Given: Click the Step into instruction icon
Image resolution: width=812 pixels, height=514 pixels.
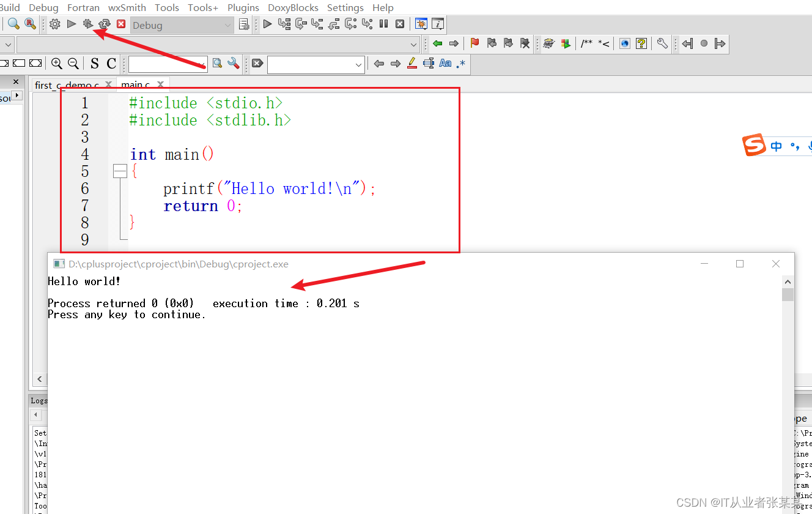Looking at the screenshot, I should pyautogui.click(x=367, y=24).
